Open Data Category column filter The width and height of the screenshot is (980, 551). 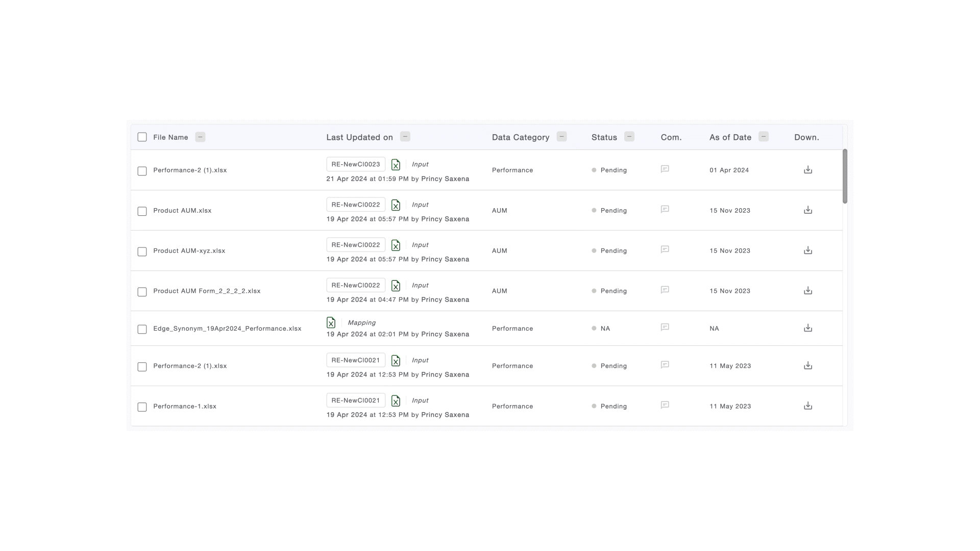561,136
